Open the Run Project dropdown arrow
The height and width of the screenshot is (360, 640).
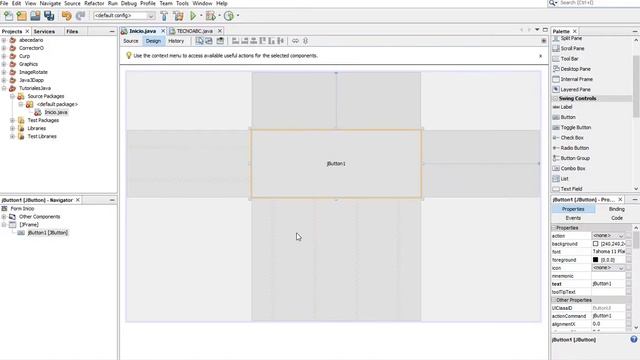(x=201, y=16)
